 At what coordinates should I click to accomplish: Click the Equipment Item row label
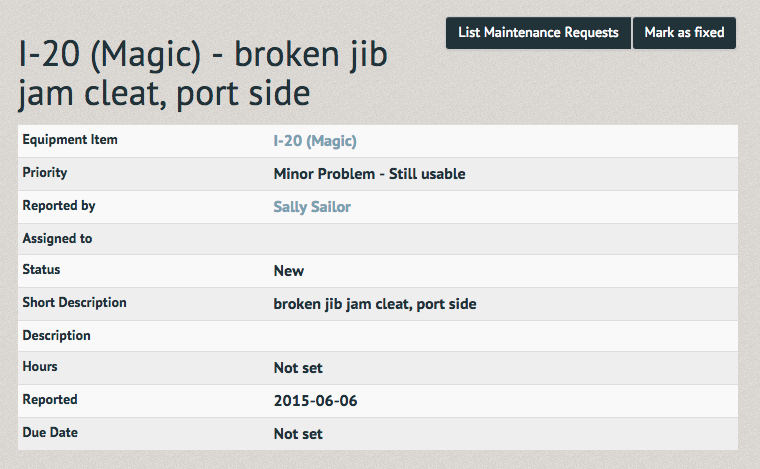coord(70,140)
